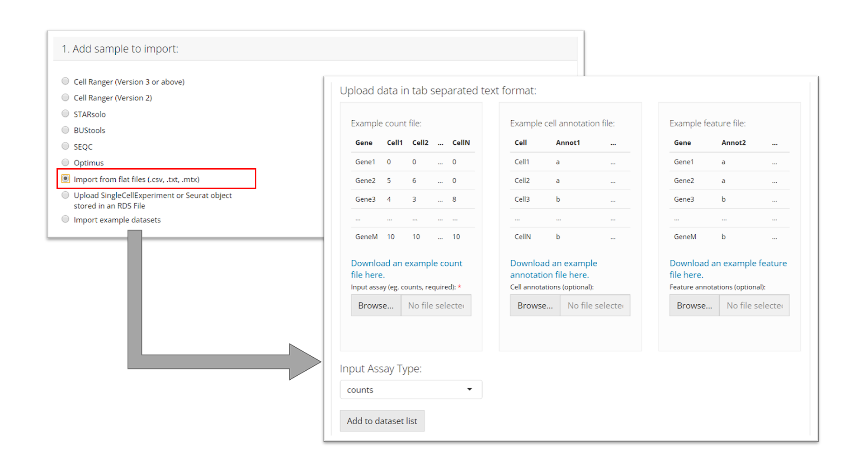Choose SEQC as import source

pos(66,146)
